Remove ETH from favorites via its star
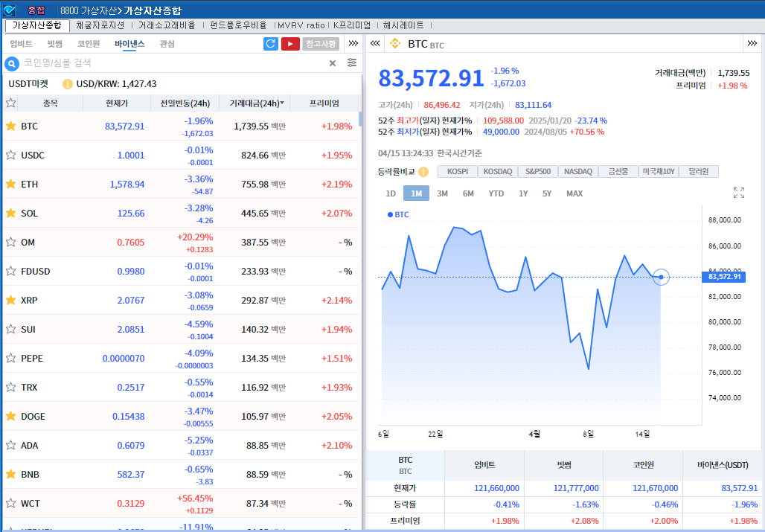765x532 pixels. pos(11,185)
